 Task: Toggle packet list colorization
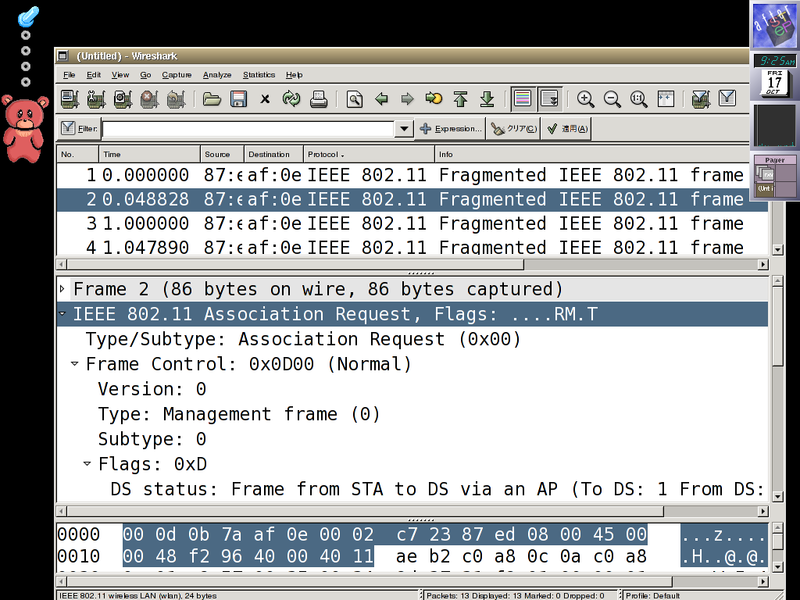(x=523, y=98)
